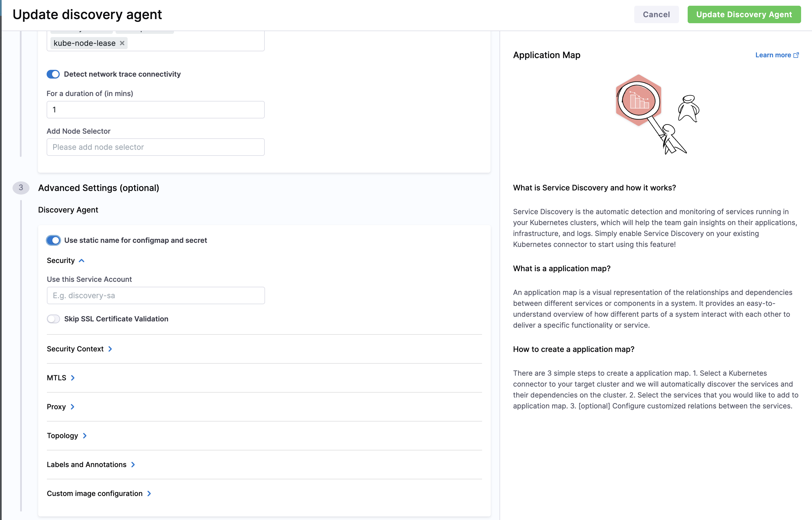Focus the Use this Service Account field
This screenshot has height=520, width=812.
point(156,295)
